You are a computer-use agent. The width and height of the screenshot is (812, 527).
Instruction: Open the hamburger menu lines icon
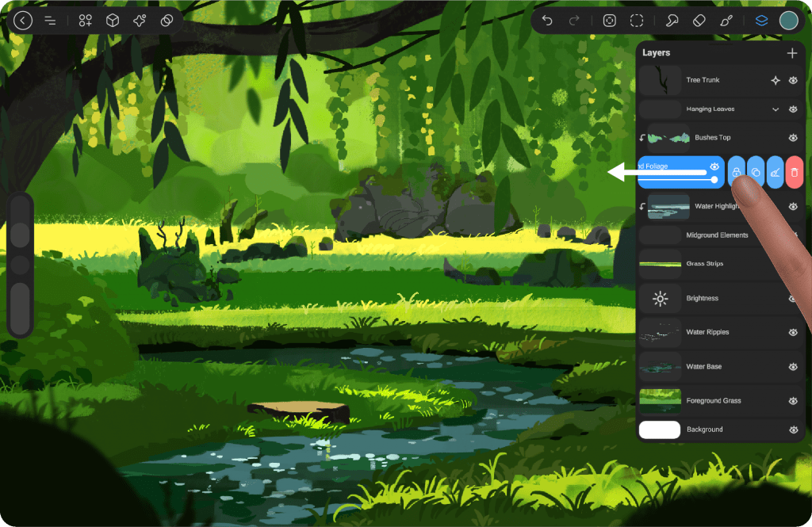pyautogui.click(x=50, y=21)
